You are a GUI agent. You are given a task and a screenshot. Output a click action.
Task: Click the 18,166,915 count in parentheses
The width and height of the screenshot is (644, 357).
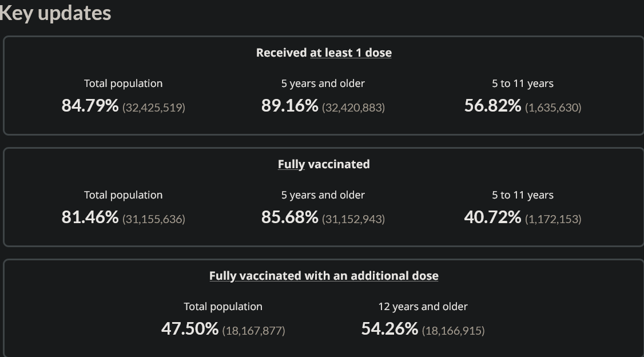(x=453, y=330)
